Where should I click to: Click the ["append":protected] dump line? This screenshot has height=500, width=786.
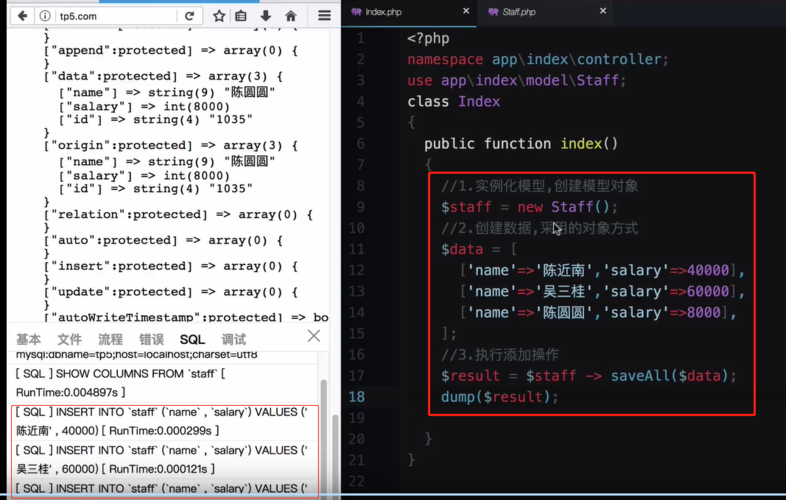171,51
